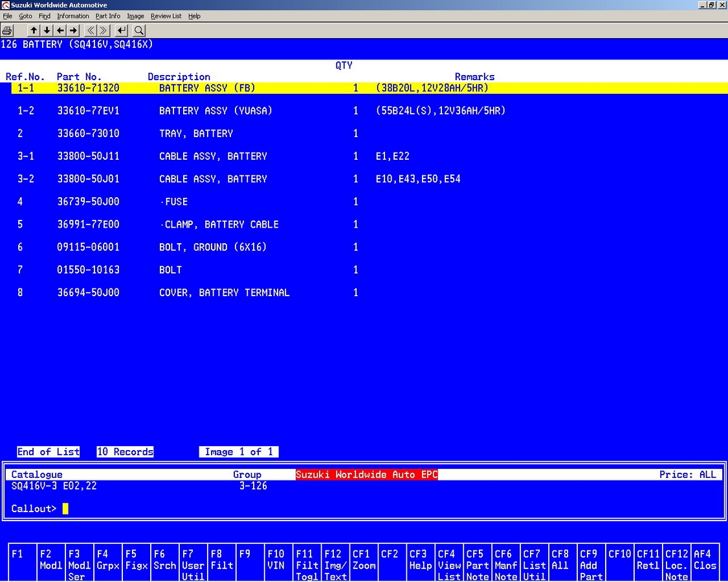Viewport: 728px width, 582px height.
Task: Click the 'Suzuki Worldwide Auto EPC' red label
Action: (367, 475)
